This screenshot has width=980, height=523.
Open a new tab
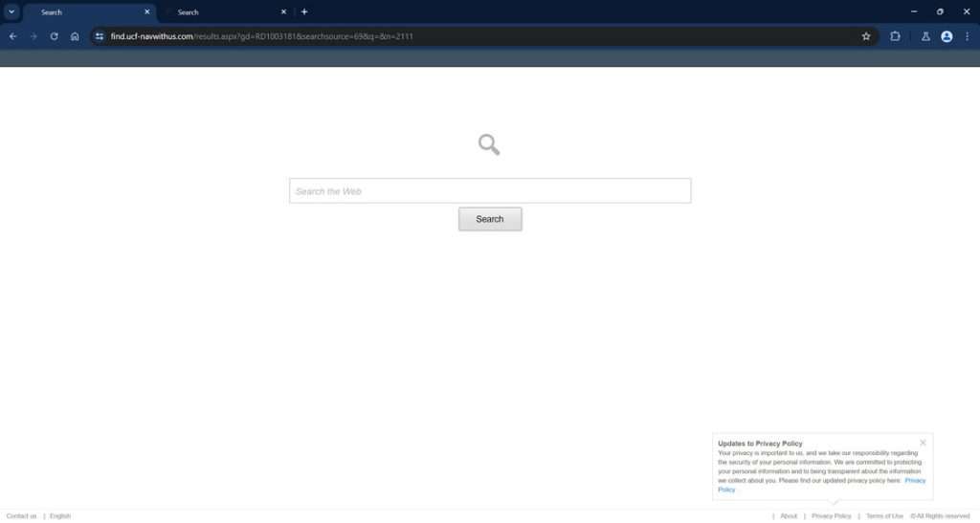[304, 11]
